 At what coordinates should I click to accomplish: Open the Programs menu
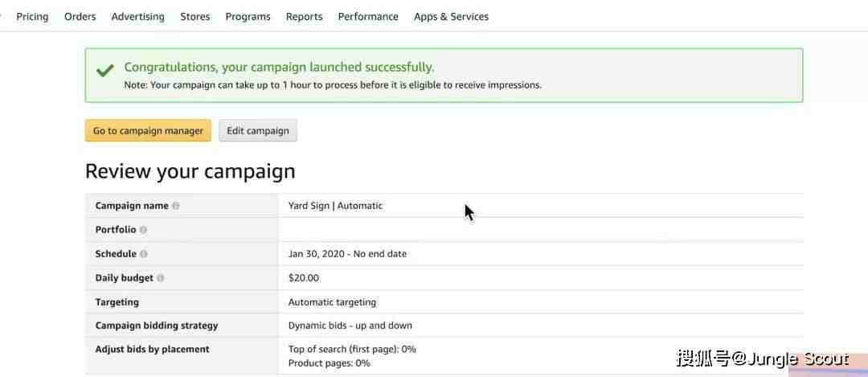pos(248,17)
